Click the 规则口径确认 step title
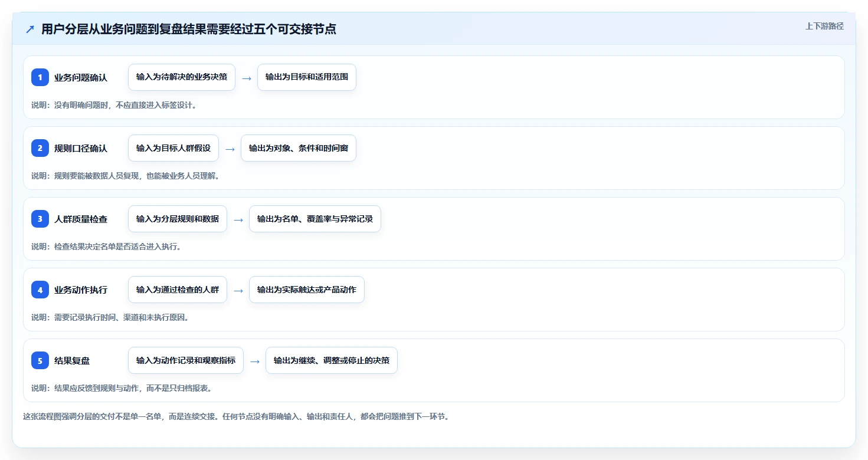The image size is (868, 460). click(81, 148)
